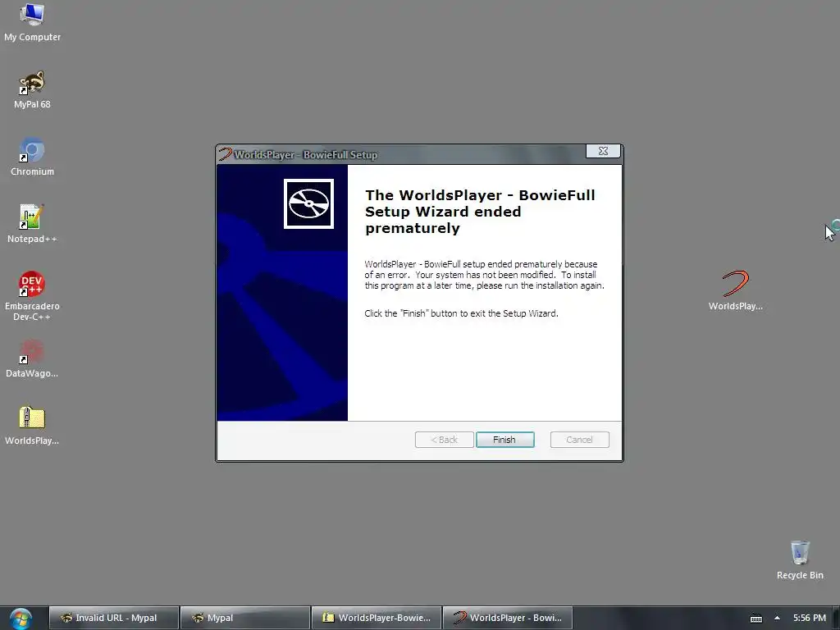Switch to the Mypal taskbar window

244,618
